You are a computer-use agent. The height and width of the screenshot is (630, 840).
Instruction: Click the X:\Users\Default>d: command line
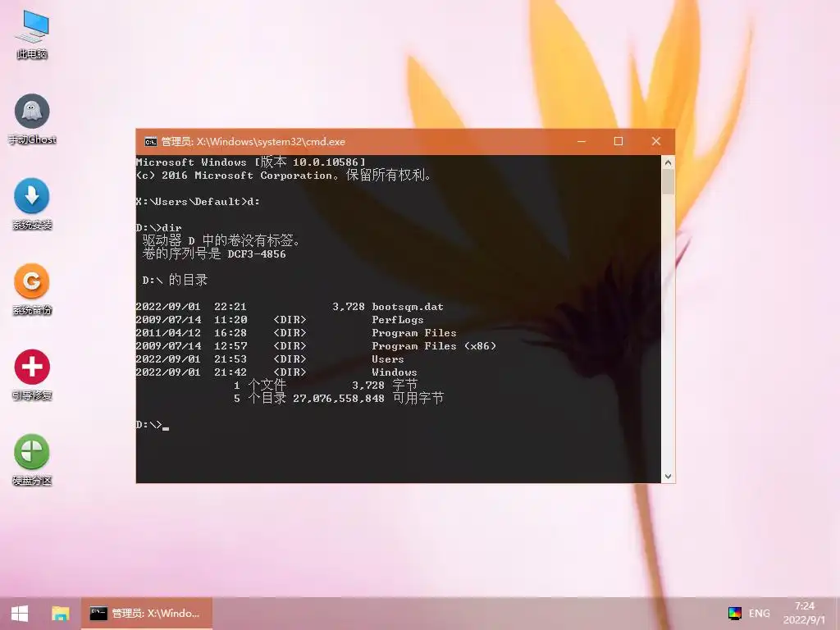[x=198, y=202]
